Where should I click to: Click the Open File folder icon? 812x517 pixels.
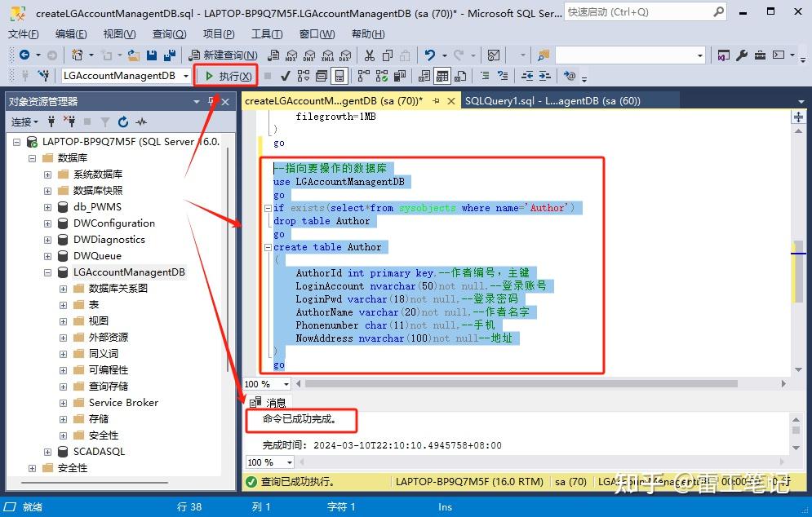point(134,55)
